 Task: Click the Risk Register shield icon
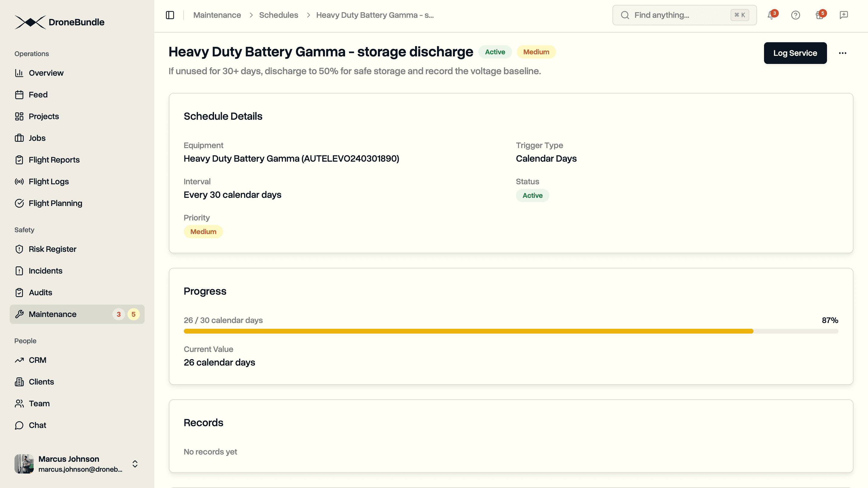(x=19, y=249)
